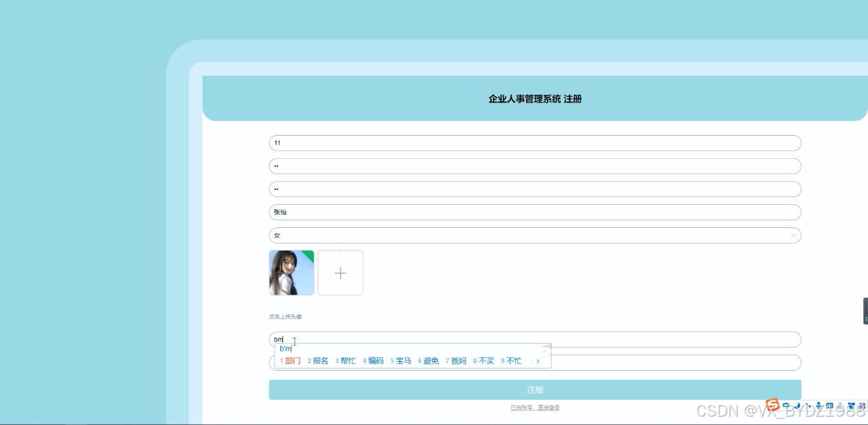Click the 点击上传头像 hint text
The image size is (868, 425).
tap(285, 316)
